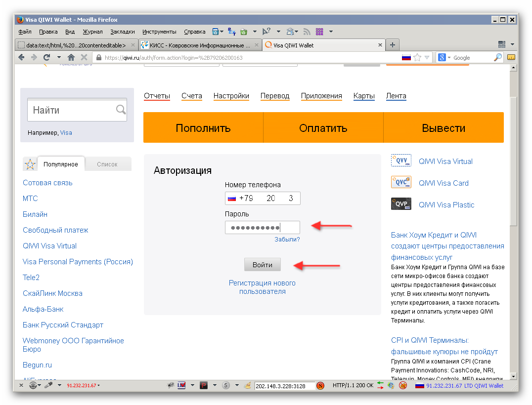
Task: Open the list all tabs dropdown
Action: coord(512,44)
